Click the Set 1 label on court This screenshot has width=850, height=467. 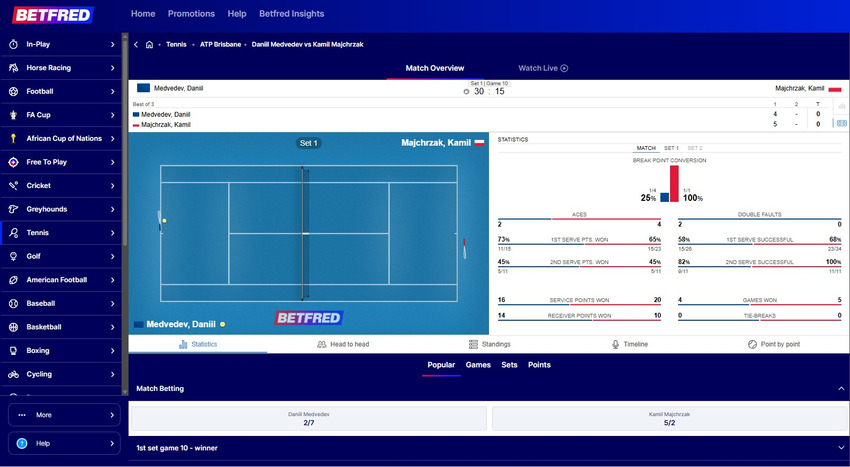(309, 143)
